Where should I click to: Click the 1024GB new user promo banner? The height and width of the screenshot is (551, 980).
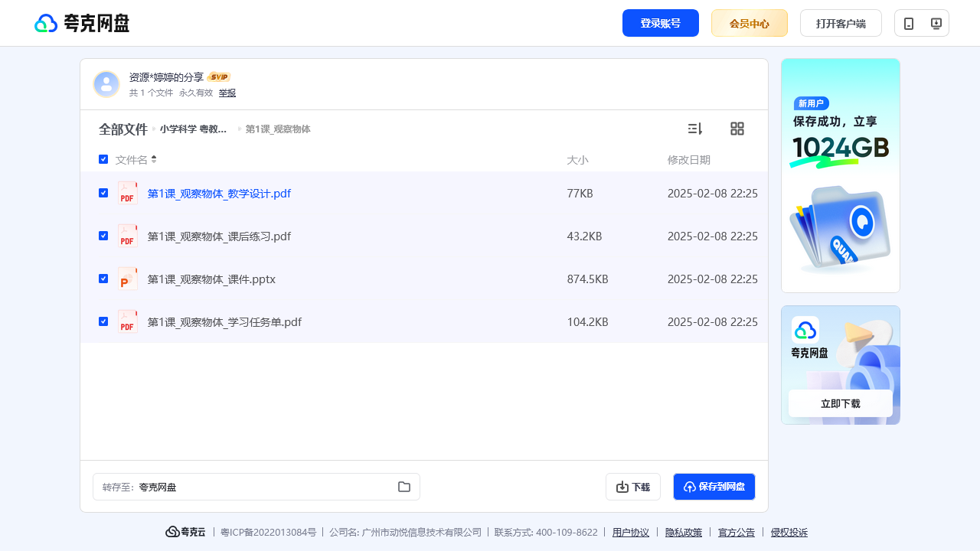(841, 175)
